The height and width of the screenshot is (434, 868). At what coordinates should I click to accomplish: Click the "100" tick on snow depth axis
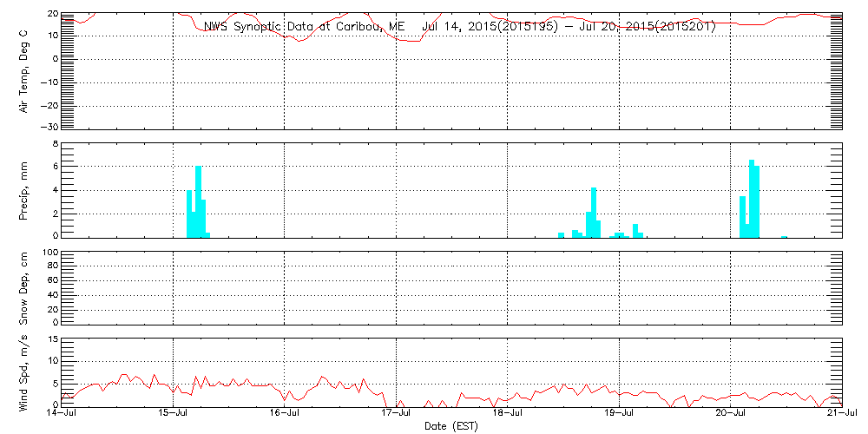click(49, 253)
